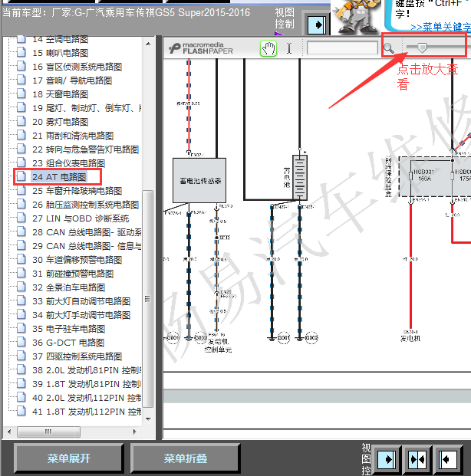Click document icon beside 19 尾灯、制动灯
Image resolution: width=471 pixels, height=476 pixels.
(21, 107)
